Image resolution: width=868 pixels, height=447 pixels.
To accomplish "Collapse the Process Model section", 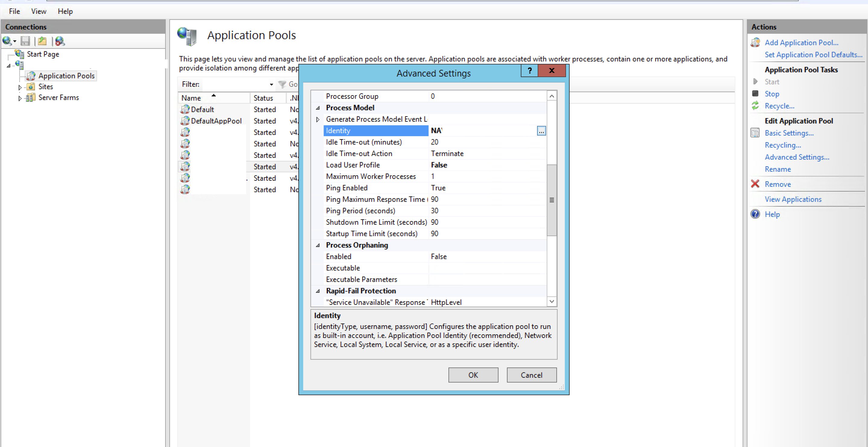I will (x=318, y=108).
